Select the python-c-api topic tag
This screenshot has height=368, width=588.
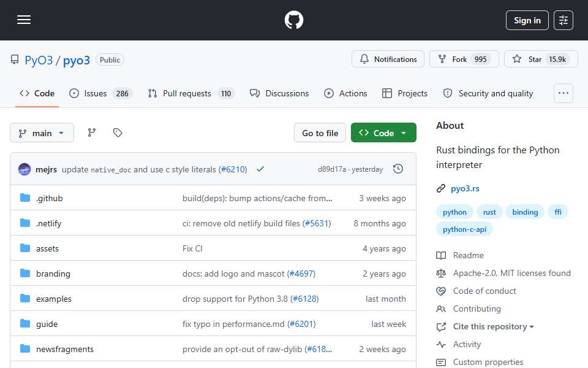pos(464,229)
